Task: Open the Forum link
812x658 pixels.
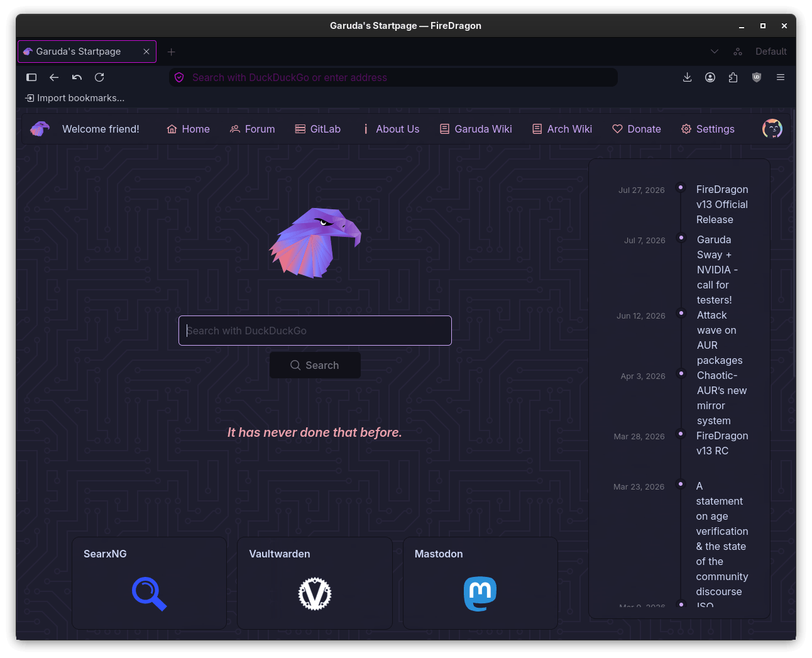Action: (253, 129)
